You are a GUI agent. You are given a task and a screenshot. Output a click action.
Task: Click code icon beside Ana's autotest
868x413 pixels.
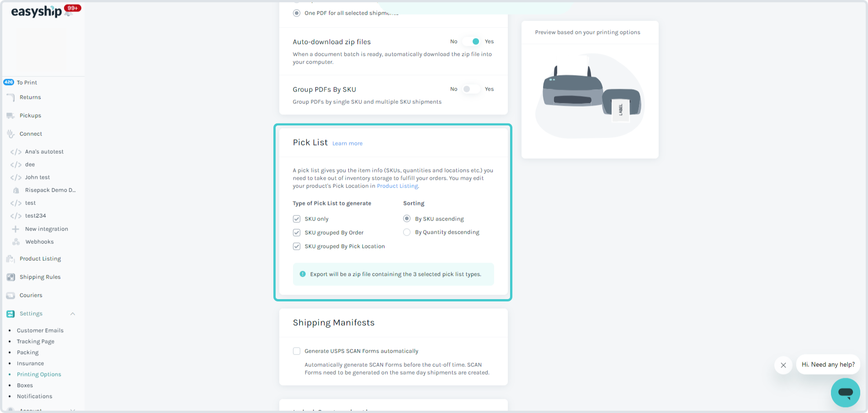pos(16,152)
